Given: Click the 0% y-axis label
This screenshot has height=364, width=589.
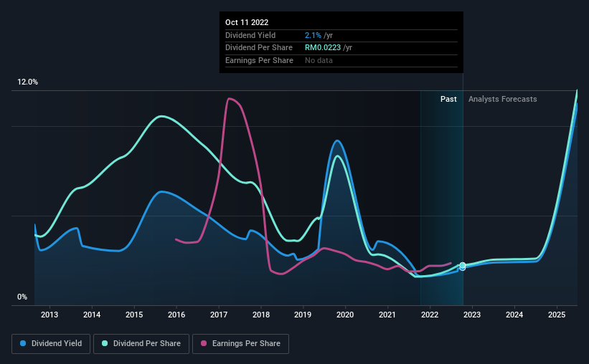Looking at the screenshot, I should [22, 297].
